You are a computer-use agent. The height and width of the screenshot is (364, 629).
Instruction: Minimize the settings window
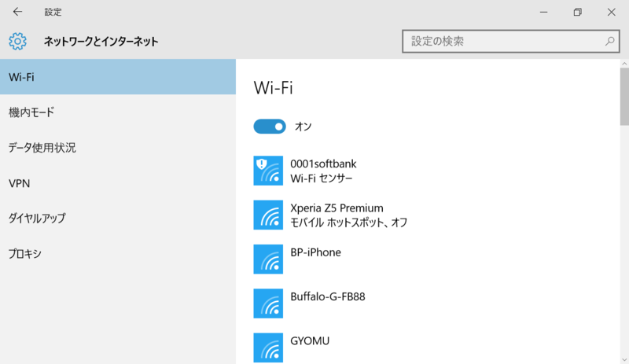543,12
